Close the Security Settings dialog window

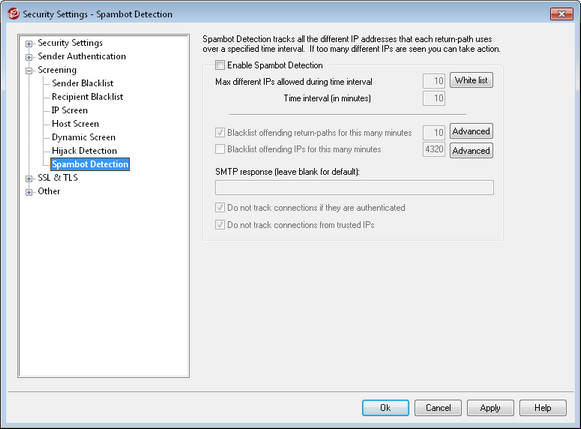(x=562, y=14)
